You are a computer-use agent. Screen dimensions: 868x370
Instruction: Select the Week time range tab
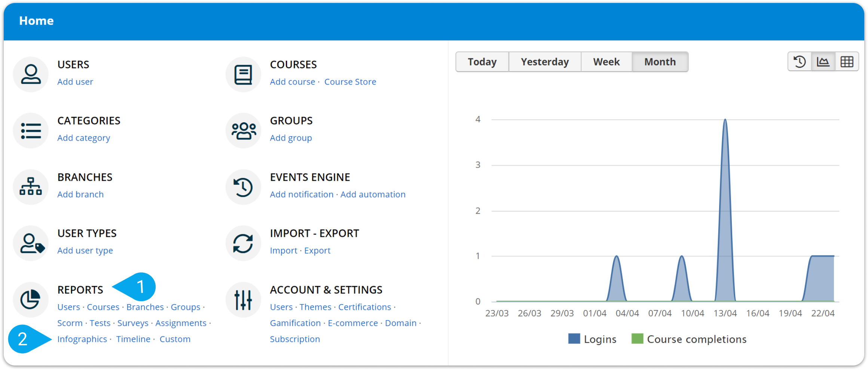[606, 62]
